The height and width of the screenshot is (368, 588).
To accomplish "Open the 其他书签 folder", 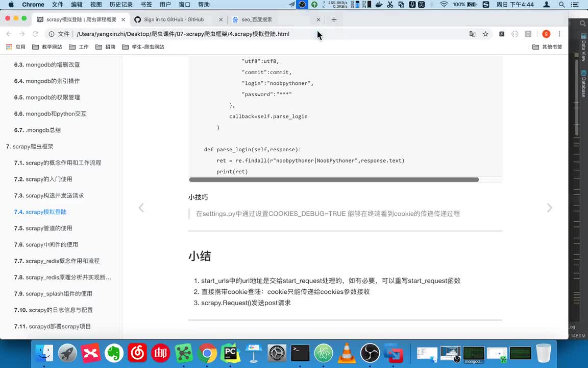I will pyautogui.click(x=548, y=47).
